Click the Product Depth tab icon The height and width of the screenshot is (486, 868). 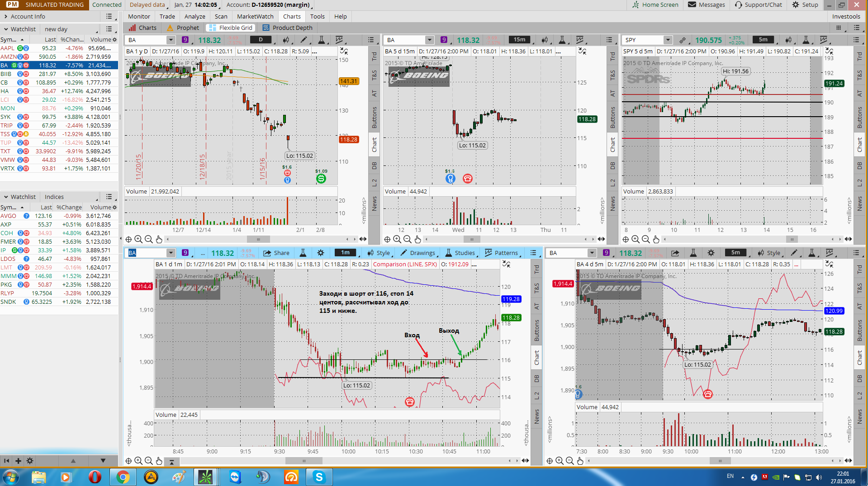click(x=266, y=28)
